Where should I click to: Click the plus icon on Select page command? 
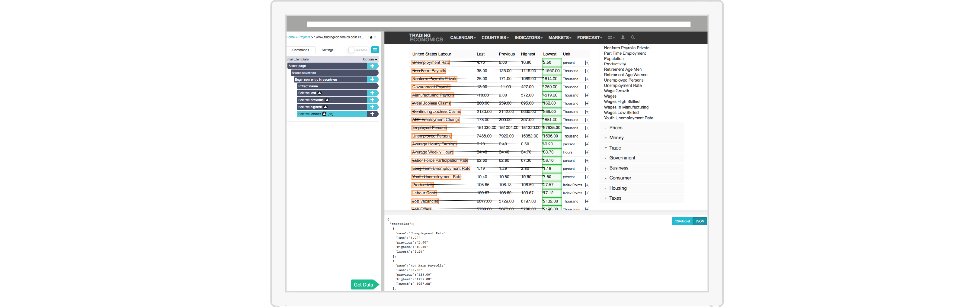point(373,66)
